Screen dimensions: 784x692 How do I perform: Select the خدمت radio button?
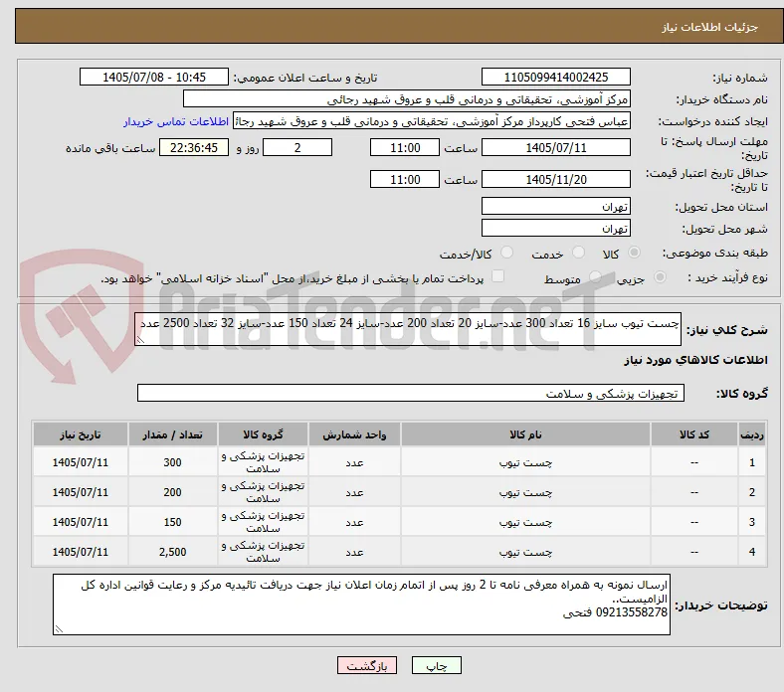click(x=578, y=253)
